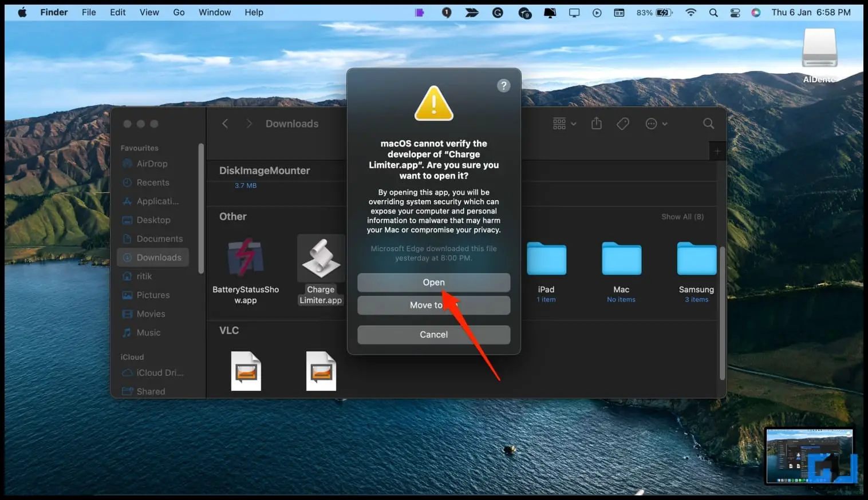868x500 pixels.
Task: Open Control Centre in menu bar
Action: coord(735,12)
